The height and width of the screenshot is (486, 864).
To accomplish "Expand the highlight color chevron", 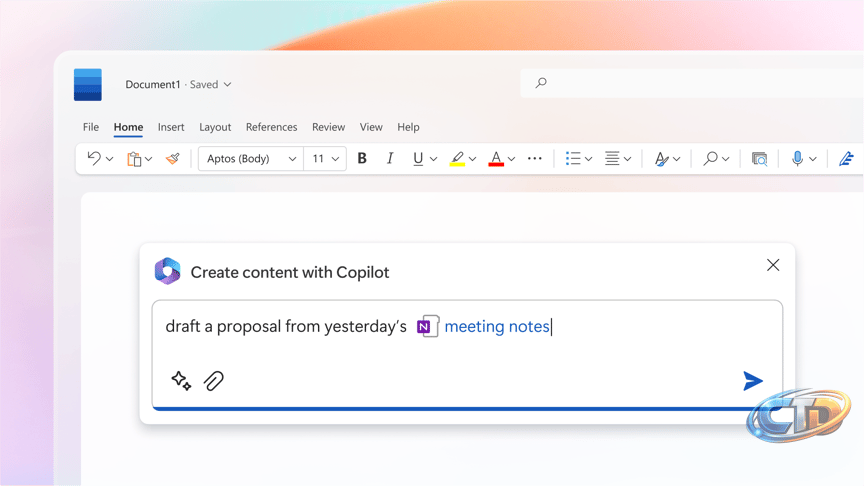I will [472, 159].
